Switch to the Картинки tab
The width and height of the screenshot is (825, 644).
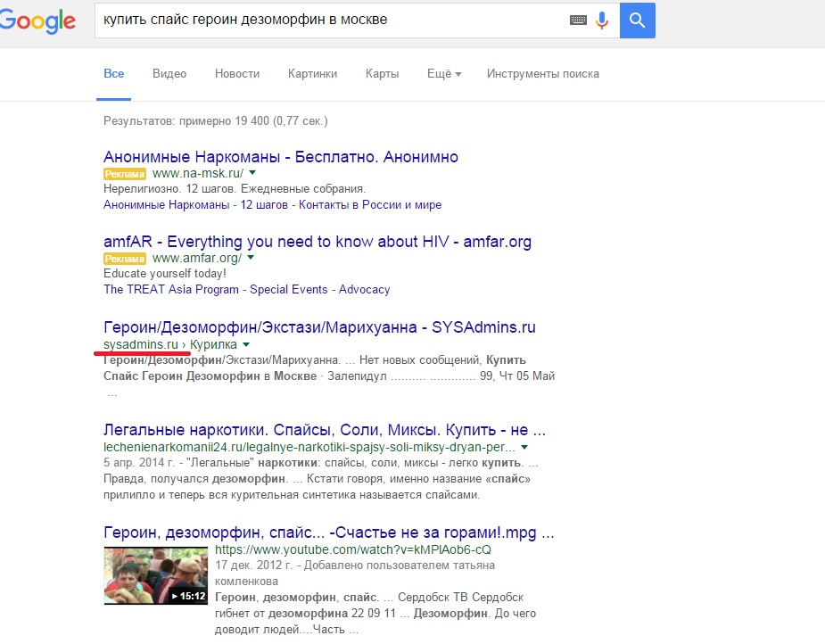(x=312, y=74)
